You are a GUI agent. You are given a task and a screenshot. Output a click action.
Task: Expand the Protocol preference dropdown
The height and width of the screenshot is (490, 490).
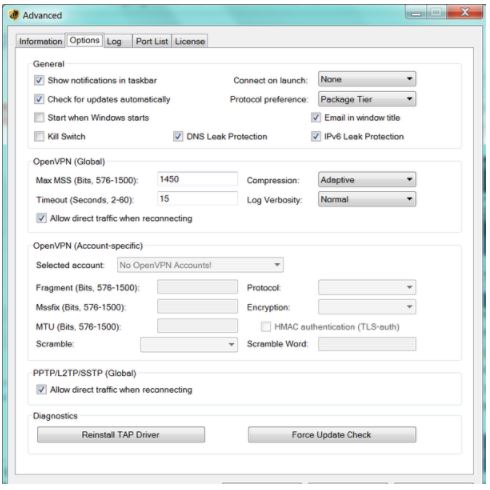[x=367, y=99]
